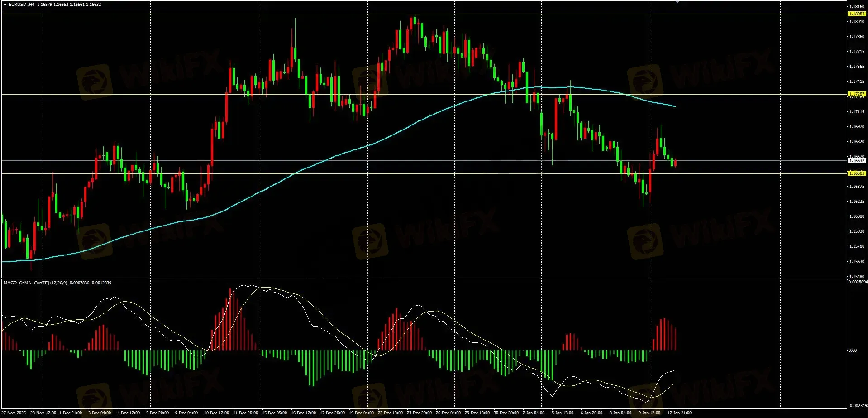Click the 28 Nov 12:00 time label
Image resolution: width=868 pixels, height=418 pixels.
point(43,413)
